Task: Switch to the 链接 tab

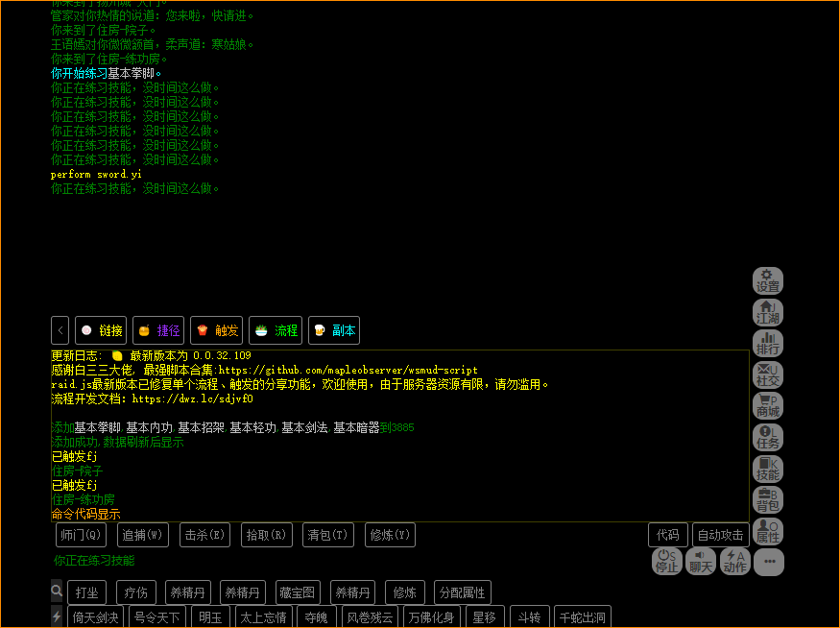Action: click(x=101, y=330)
